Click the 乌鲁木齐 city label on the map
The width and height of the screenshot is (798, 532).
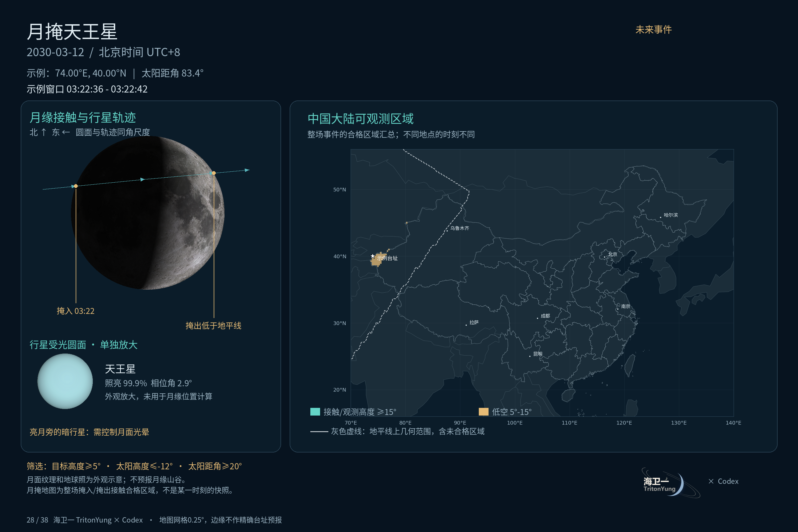[460, 228]
